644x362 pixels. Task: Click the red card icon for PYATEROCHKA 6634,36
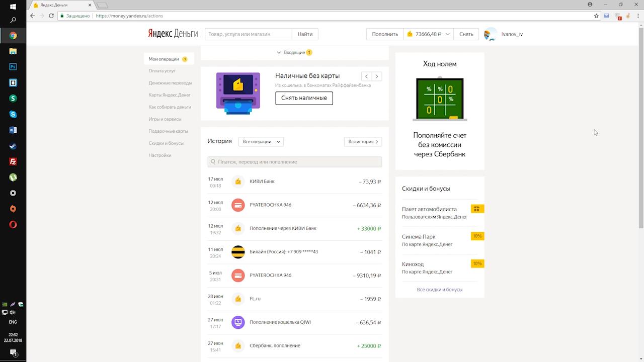pos(238,205)
